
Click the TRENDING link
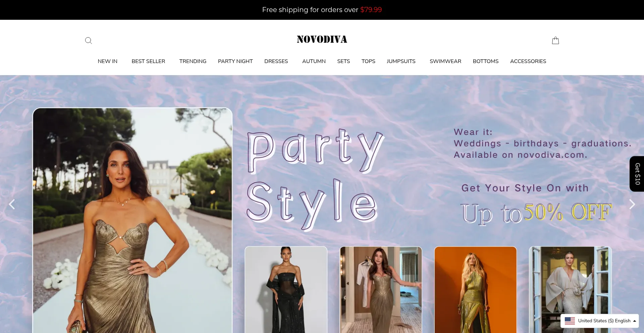coord(193,61)
